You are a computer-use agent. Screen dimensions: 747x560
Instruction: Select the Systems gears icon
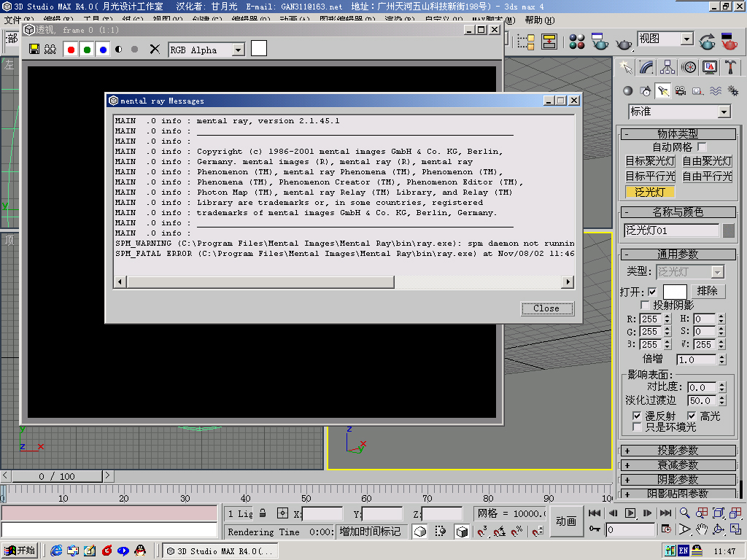coord(733,90)
